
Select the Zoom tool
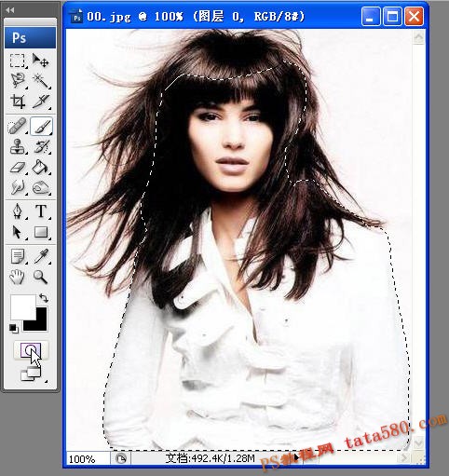pyautogui.click(x=41, y=277)
